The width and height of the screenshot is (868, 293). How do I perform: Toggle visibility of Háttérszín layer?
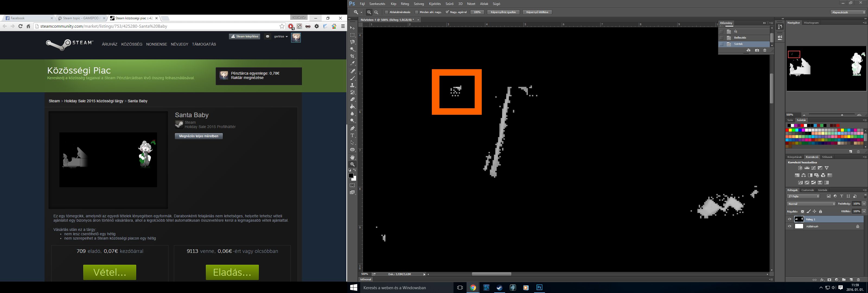click(790, 227)
